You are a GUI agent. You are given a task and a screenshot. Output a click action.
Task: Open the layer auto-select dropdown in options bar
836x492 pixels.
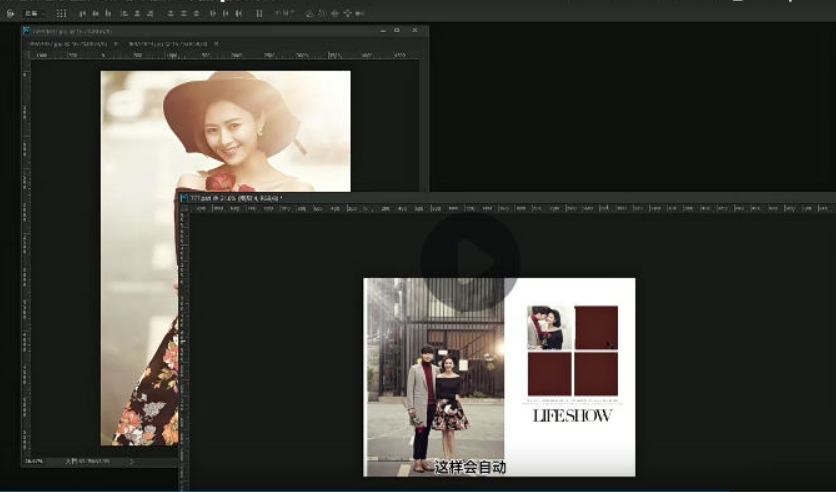point(34,13)
